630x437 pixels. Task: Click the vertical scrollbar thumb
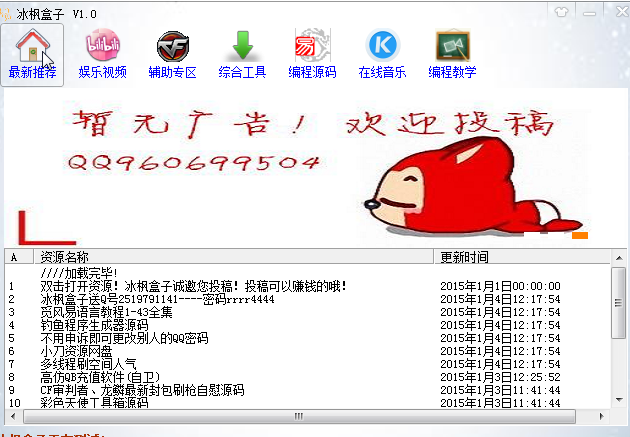click(619, 303)
